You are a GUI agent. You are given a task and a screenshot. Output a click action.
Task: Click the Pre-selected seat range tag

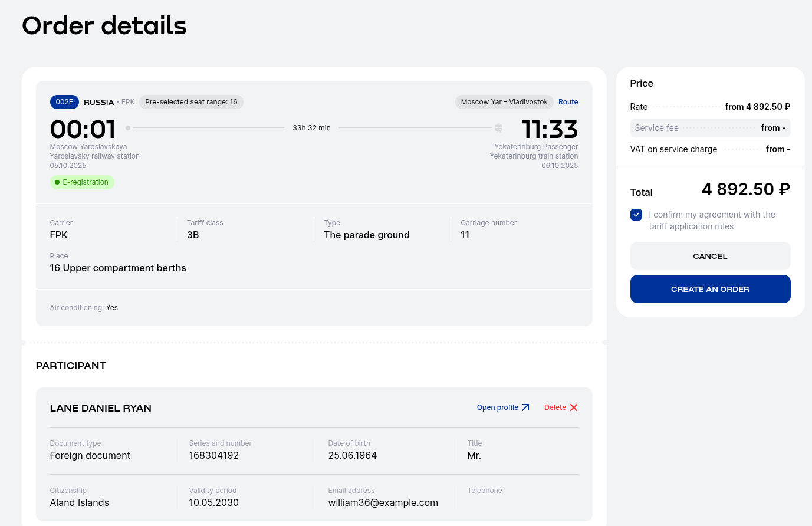click(191, 102)
